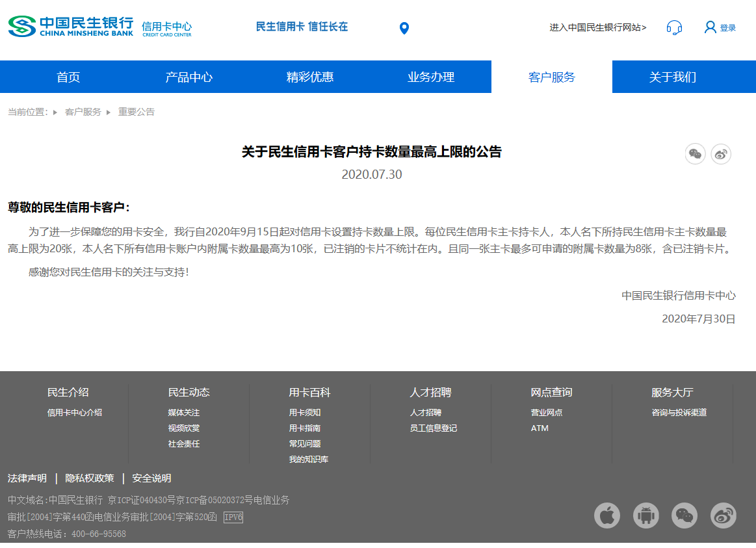Viewport: 756px width, 548px height.
Task: Open the 常见问题 footer link
Action: (x=305, y=444)
